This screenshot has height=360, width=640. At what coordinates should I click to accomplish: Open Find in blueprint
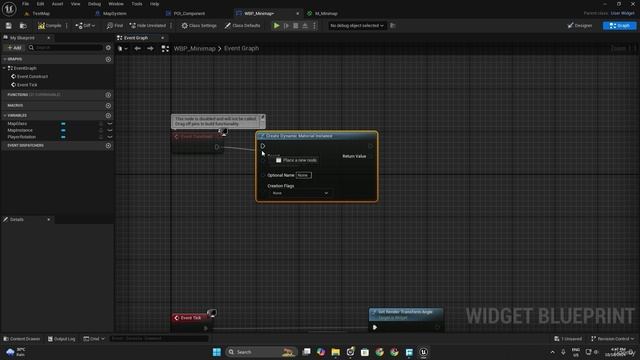point(115,26)
